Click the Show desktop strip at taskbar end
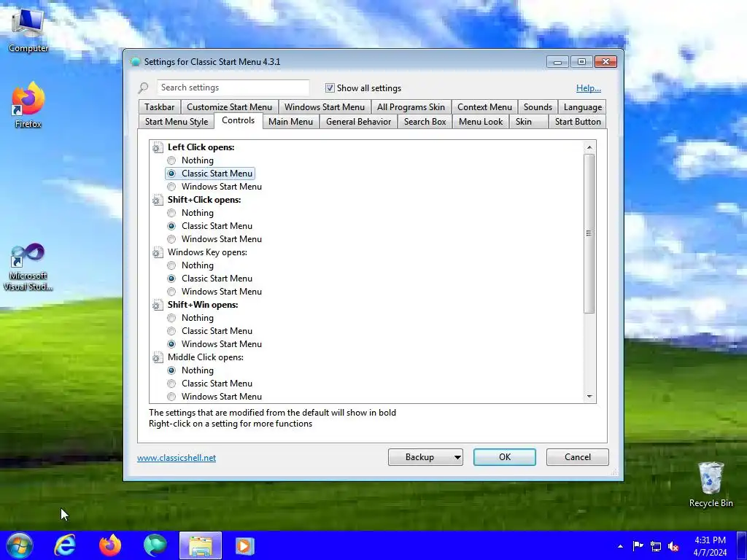 pos(742,545)
